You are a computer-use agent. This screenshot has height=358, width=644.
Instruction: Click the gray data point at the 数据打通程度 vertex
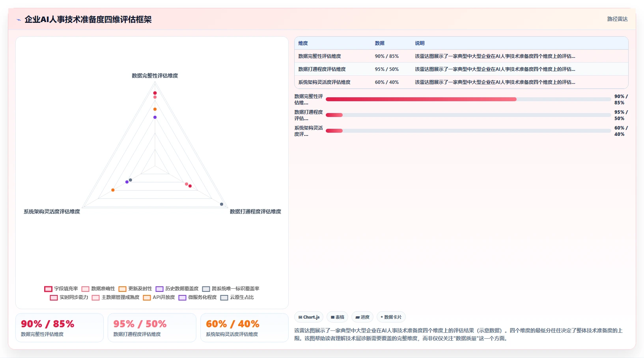click(x=222, y=204)
